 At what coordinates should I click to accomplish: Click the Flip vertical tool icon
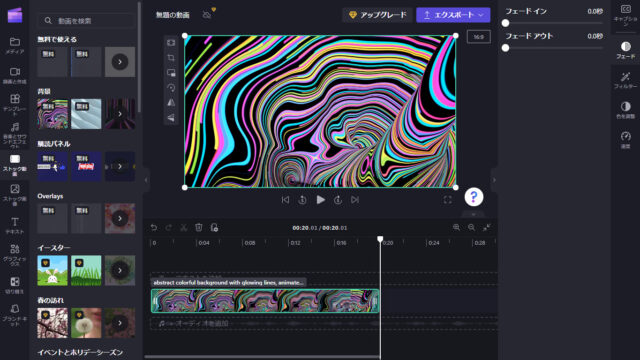pyautogui.click(x=171, y=118)
